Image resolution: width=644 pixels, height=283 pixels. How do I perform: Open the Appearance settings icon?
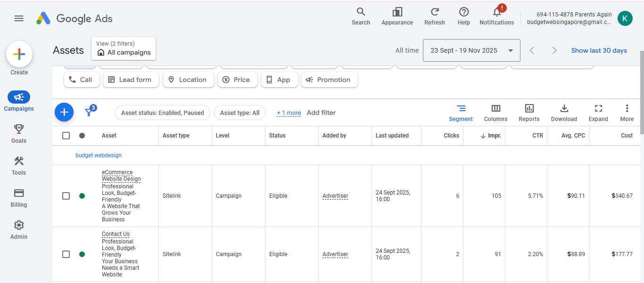[x=397, y=12]
